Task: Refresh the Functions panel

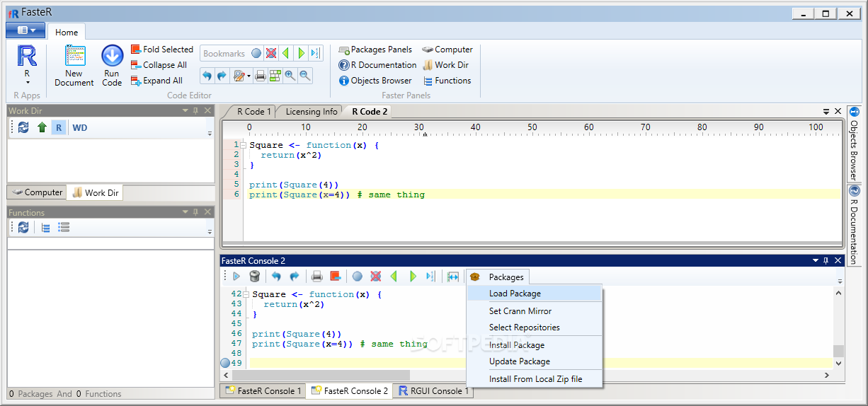Action: 23,227
